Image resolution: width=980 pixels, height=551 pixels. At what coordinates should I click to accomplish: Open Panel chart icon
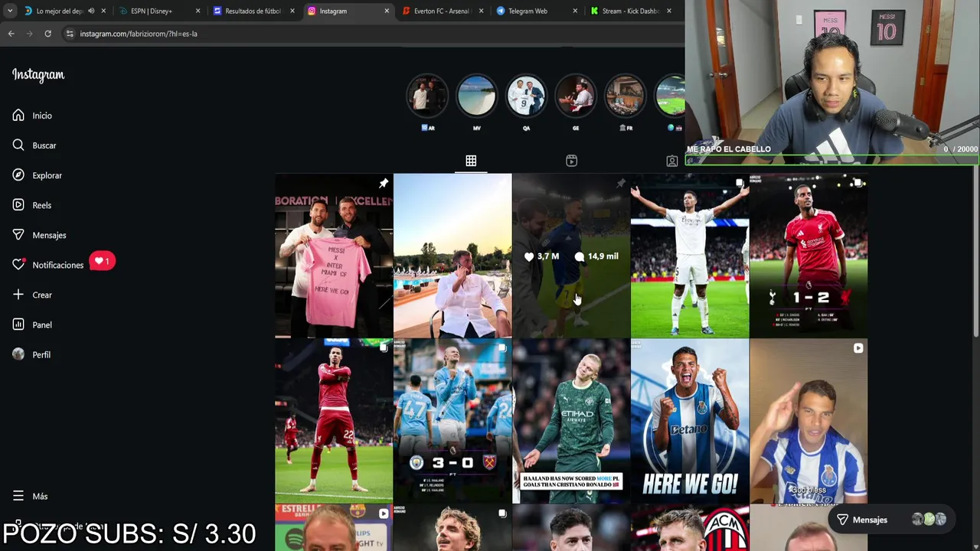pos(18,324)
